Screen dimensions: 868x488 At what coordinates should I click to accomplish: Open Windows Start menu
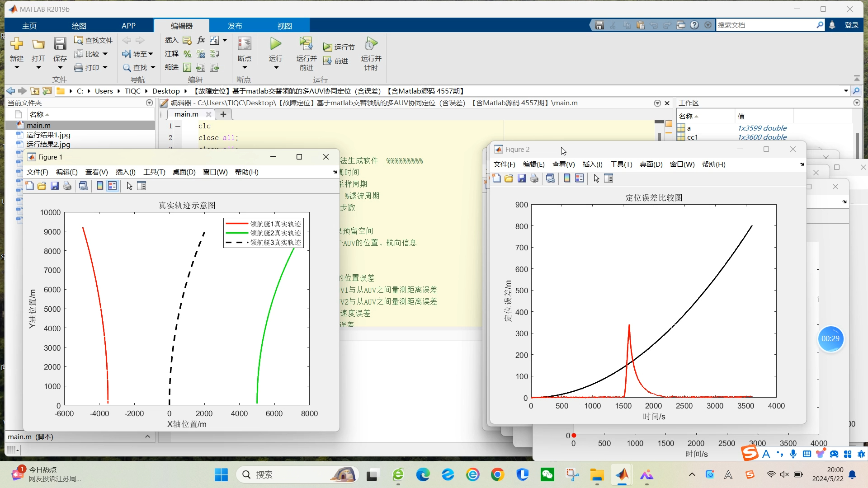pos(221,474)
